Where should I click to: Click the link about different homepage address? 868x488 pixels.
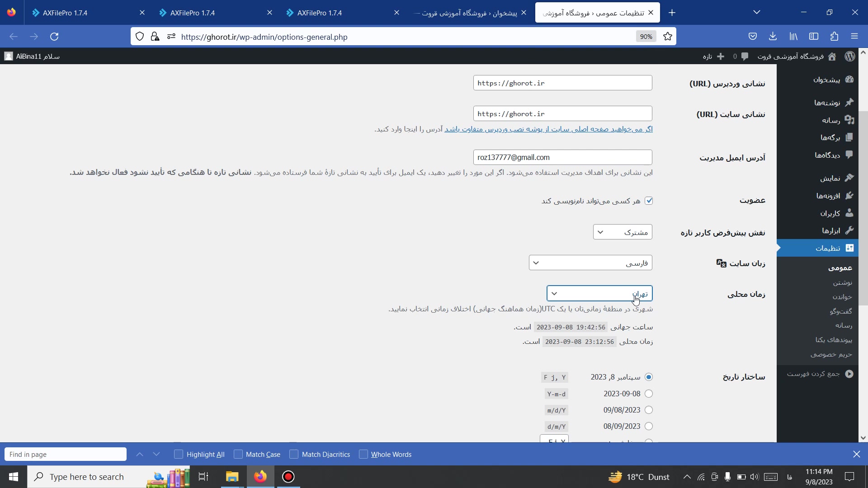coord(548,129)
